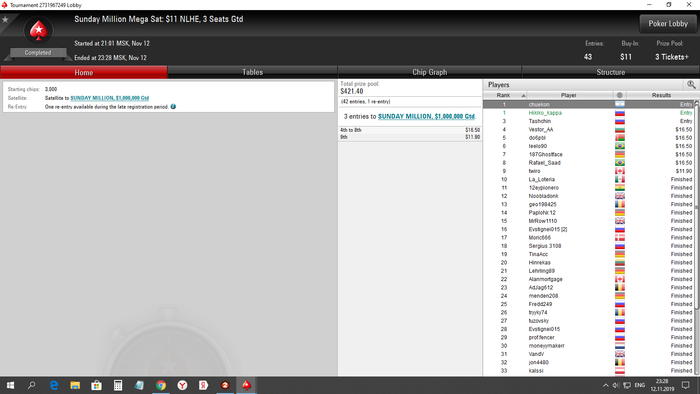This screenshot has width=700, height=394.
Task: Click Total prize pool $421.40 value
Action: point(352,91)
